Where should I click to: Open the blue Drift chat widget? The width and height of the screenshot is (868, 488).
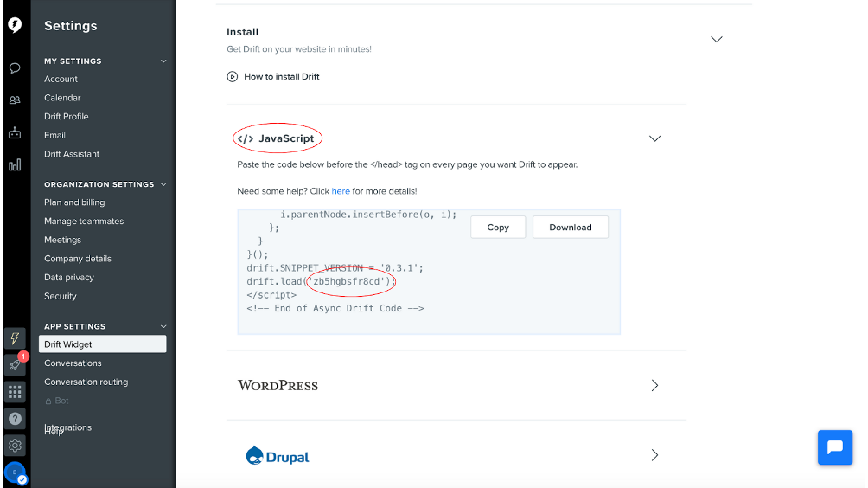point(835,447)
